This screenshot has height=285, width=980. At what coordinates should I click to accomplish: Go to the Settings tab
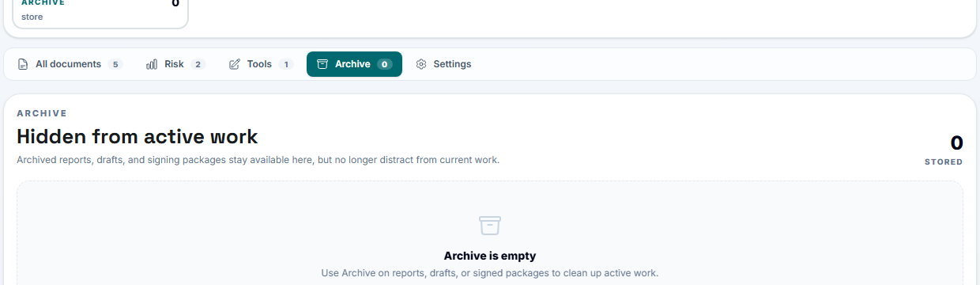443,64
